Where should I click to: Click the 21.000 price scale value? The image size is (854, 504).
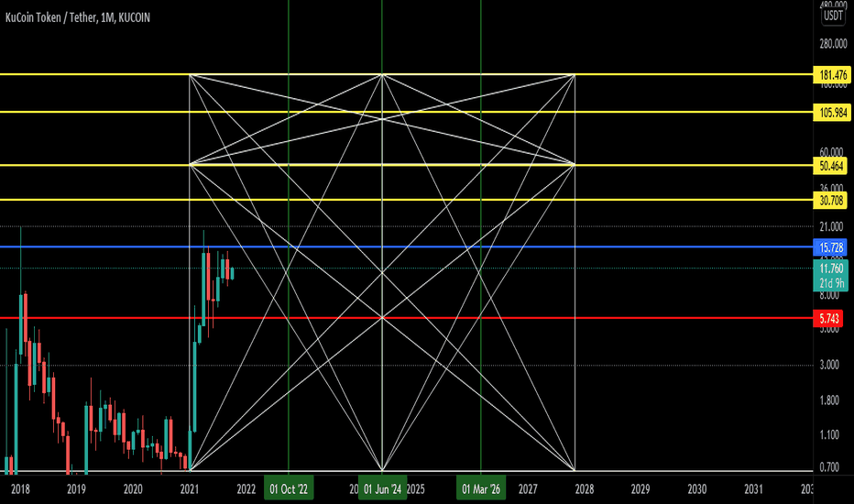(x=831, y=226)
